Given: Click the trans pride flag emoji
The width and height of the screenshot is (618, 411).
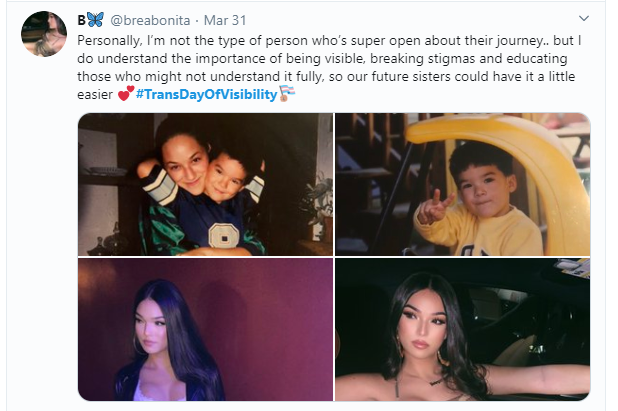Looking at the screenshot, I should click(x=287, y=93).
